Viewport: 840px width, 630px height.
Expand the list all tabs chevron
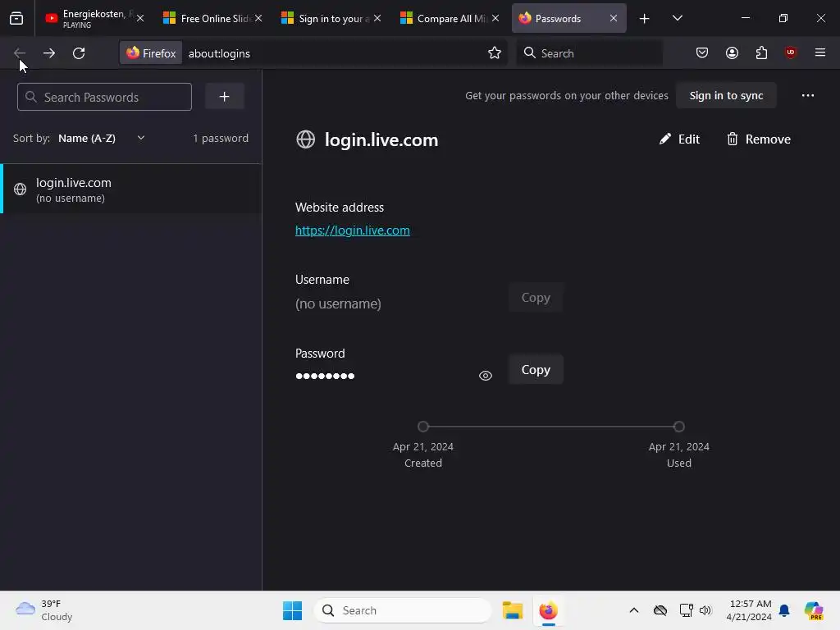[x=677, y=18]
